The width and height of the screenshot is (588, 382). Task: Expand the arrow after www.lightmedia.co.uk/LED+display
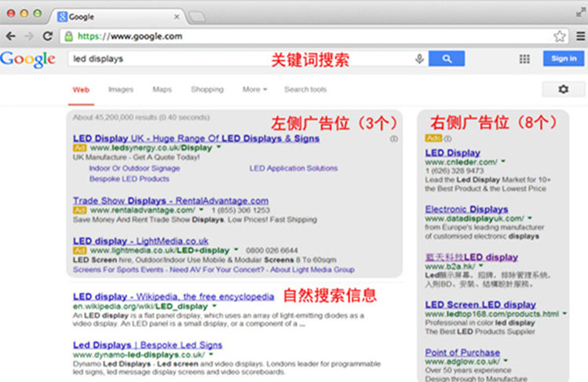[236, 250]
